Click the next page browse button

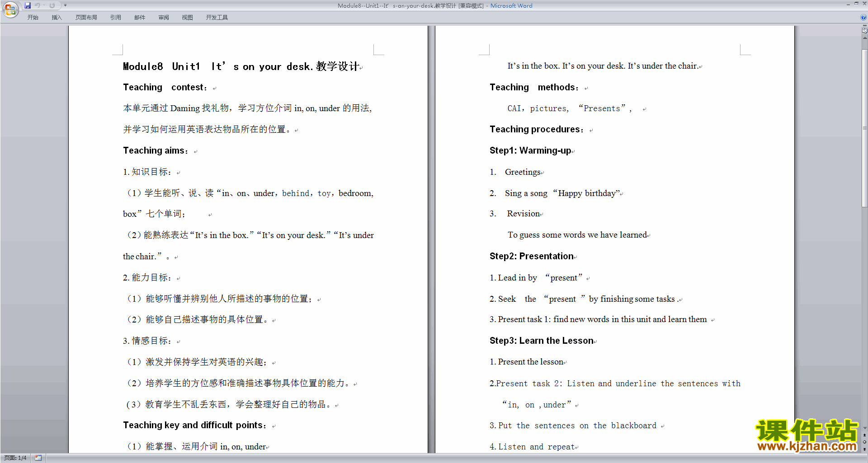click(864, 449)
